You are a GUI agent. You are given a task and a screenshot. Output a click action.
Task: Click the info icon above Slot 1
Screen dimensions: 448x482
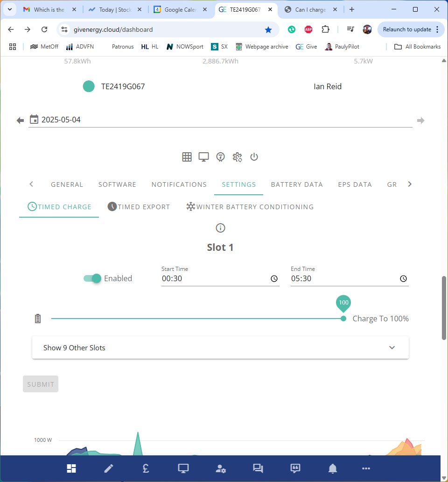(220, 228)
